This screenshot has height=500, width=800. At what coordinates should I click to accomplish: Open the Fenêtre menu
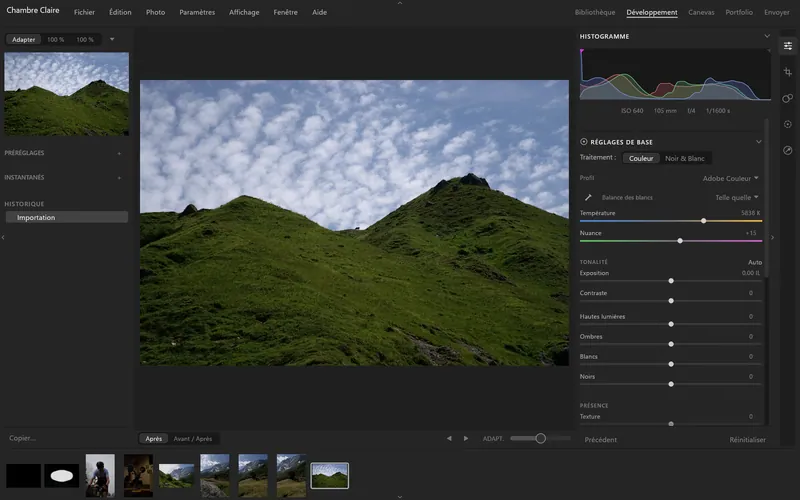285,12
